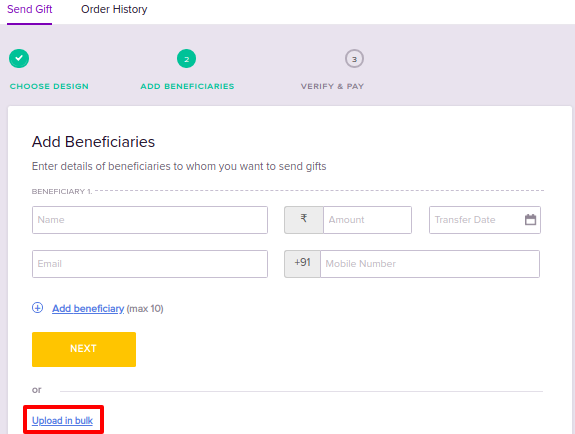Screen dimensions: 575x434
Task: Click the step 3 Verify & Pay circle
Action: click(x=354, y=59)
